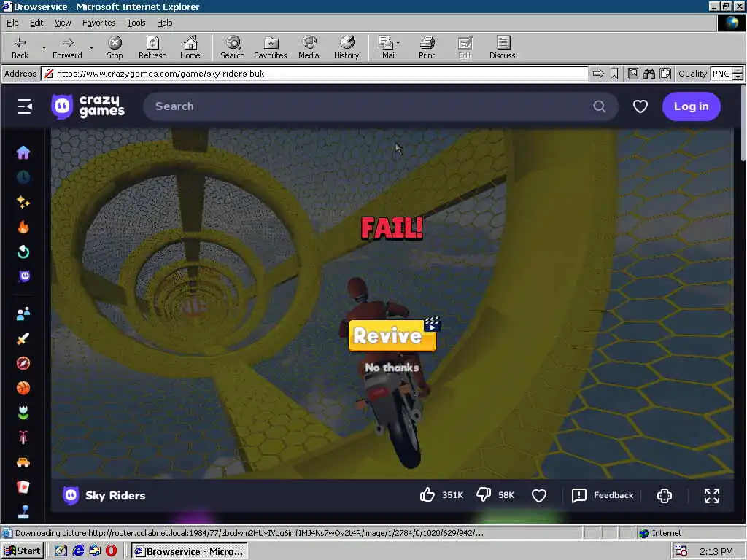Open the Windows Start button
Screen dimensions: 747x560
coord(23,551)
